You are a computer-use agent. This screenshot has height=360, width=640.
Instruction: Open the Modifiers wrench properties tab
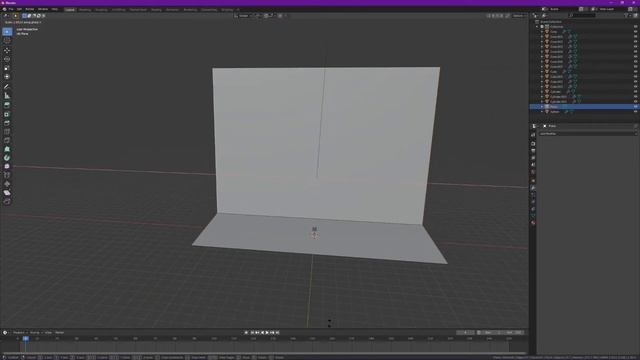point(533,188)
